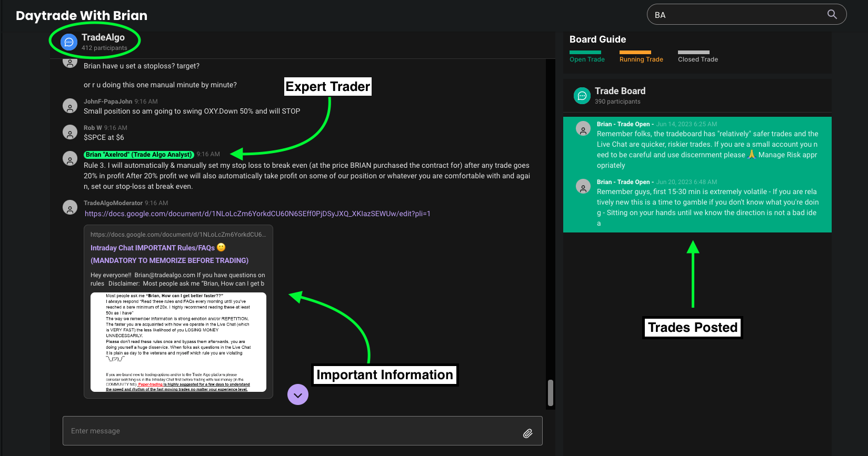868x456 pixels.
Task: Click the TradeAlgo chat bubble icon
Action: pyautogui.click(x=69, y=42)
